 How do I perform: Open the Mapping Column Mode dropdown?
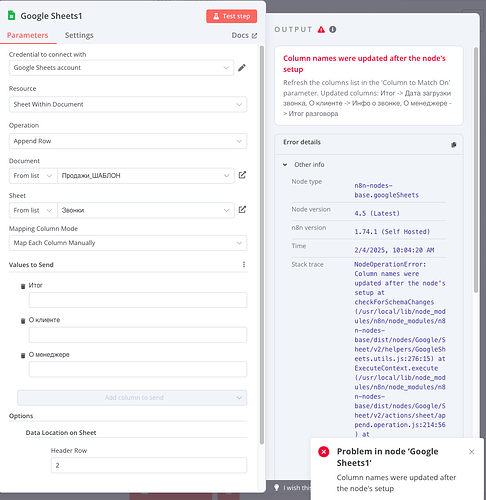click(128, 243)
